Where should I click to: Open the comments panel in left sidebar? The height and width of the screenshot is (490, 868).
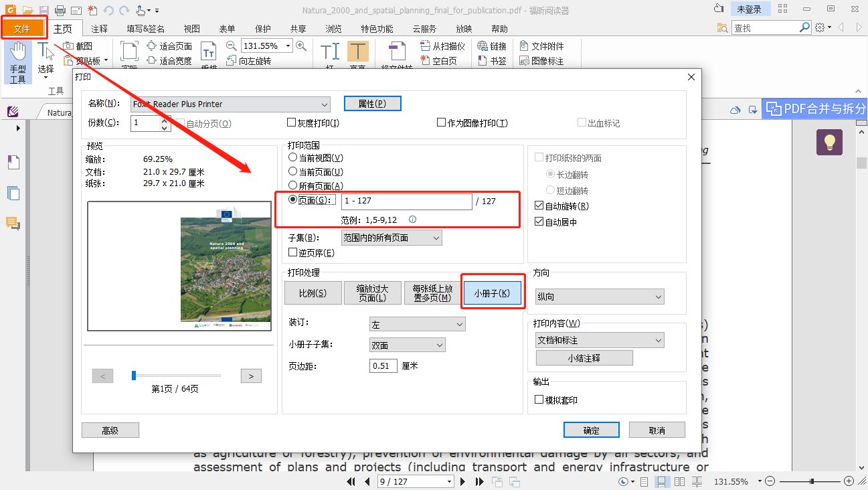click(x=13, y=224)
